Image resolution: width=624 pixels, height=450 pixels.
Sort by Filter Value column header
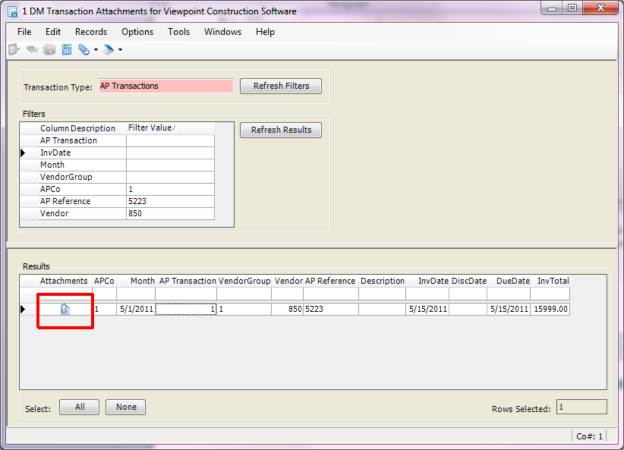170,128
